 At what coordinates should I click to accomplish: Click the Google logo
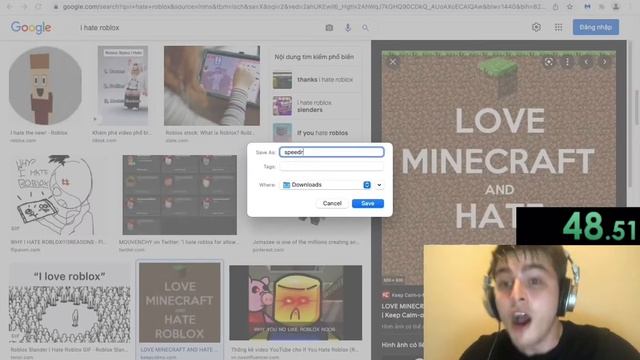(31, 28)
